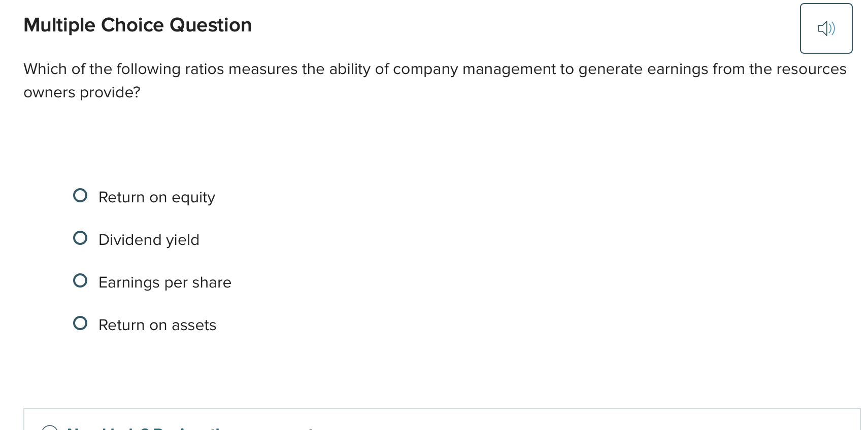This screenshot has width=868, height=430.
Task: Click the word "Question" in the heading
Action: (210, 25)
